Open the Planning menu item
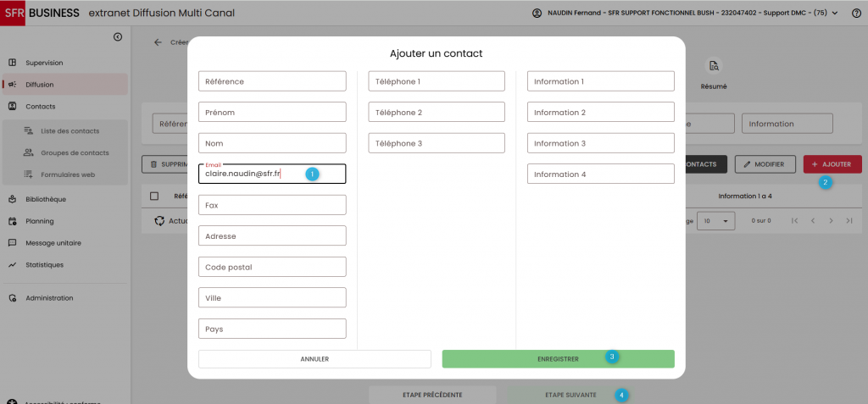The height and width of the screenshot is (404, 868). (64, 221)
